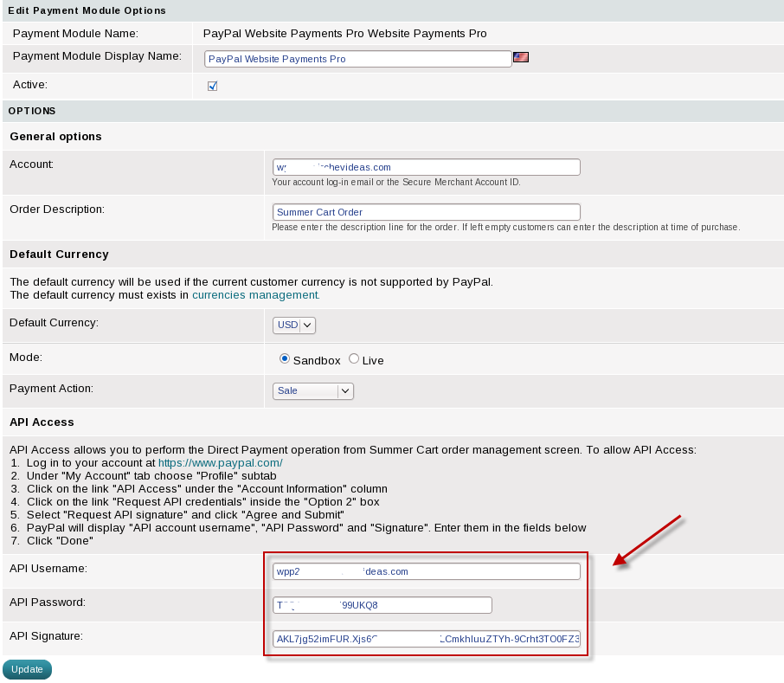Select Sandbox mode radio button
The image size is (784, 683).
pyautogui.click(x=285, y=359)
